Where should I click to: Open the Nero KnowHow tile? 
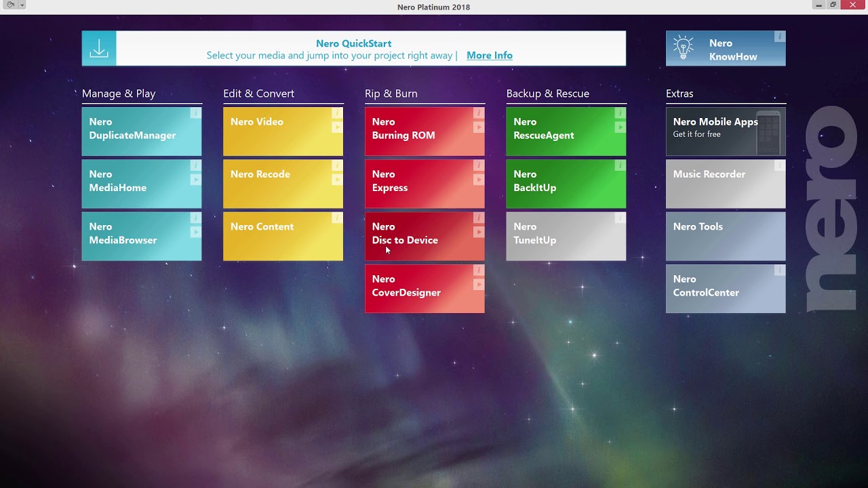pyautogui.click(x=726, y=48)
